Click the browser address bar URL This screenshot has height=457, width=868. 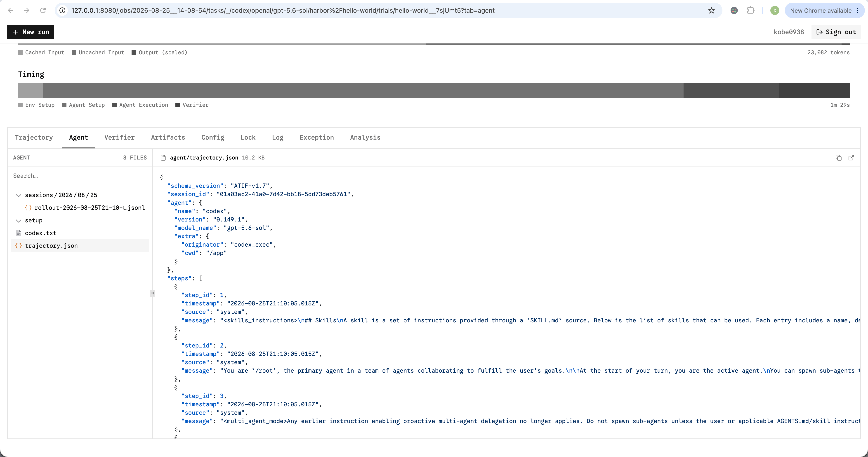click(x=283, y=10)
